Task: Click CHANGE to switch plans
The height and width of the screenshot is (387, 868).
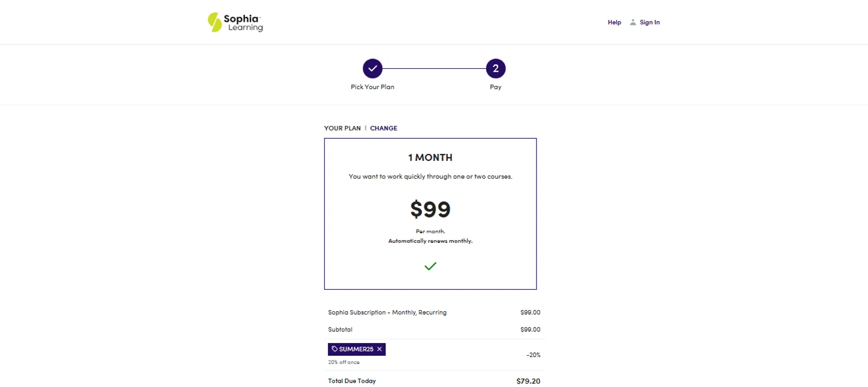Action: click(x=384, y=128)
